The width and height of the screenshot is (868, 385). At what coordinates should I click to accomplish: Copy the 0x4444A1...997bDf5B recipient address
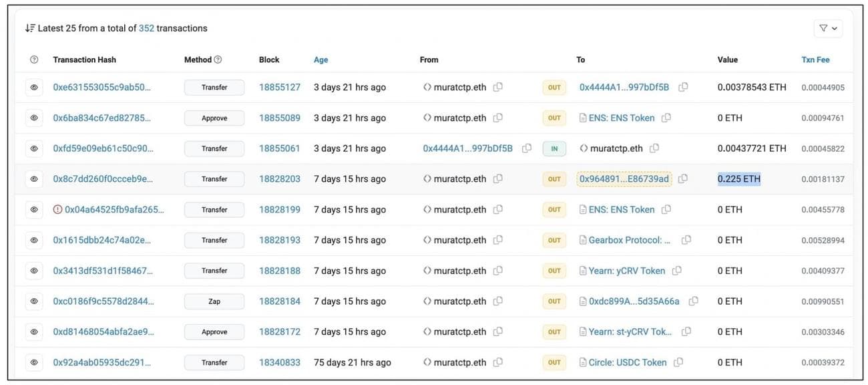point(682,87)
